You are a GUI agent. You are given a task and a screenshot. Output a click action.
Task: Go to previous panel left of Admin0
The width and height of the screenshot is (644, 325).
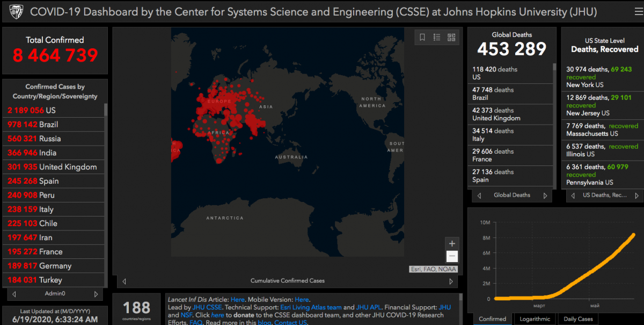[14, 294]
